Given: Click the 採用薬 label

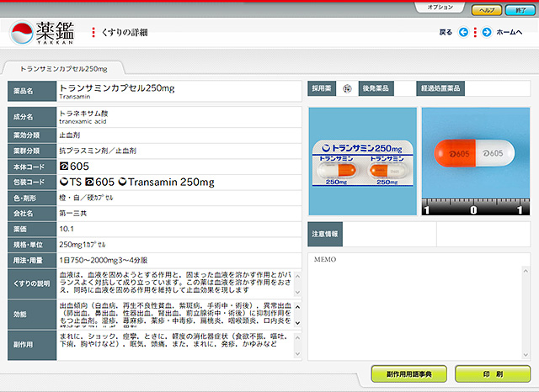Looking at the screenshot, I should [322, 88].
